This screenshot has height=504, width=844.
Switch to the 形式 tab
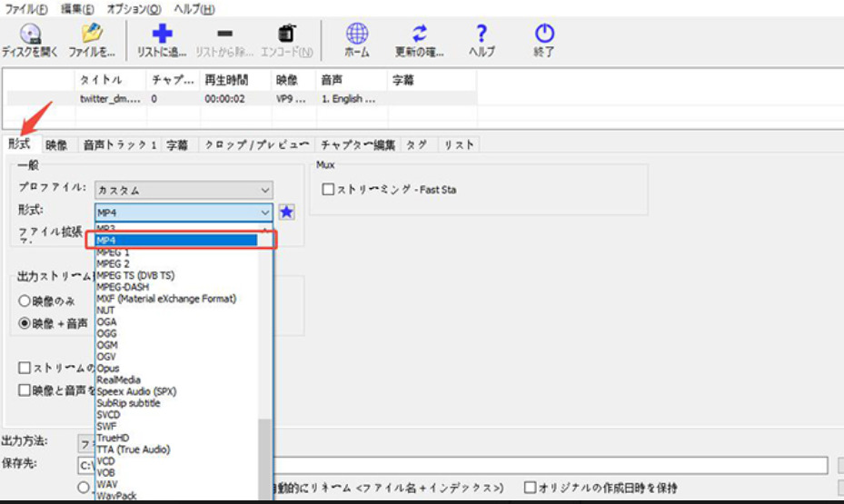click(19, 144)
